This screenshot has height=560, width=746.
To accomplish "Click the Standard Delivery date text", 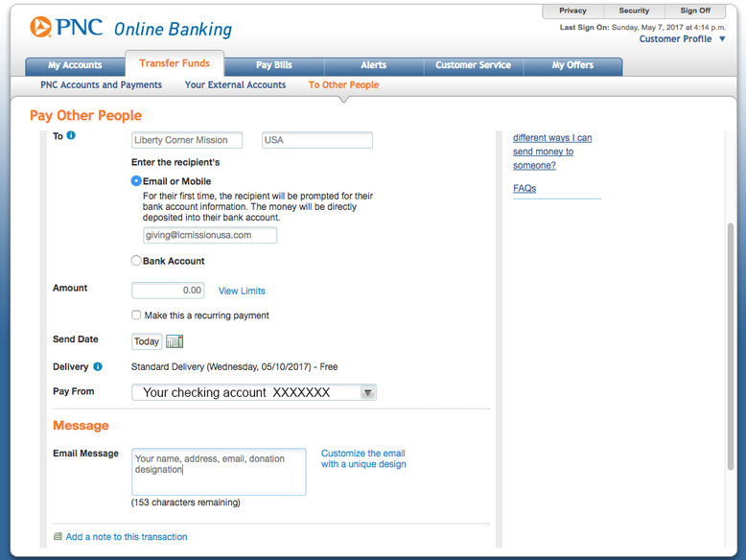I will pos(235,367).
